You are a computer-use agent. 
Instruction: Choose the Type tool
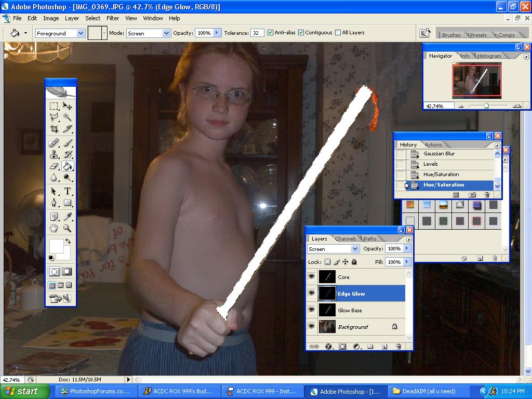(68, 191)
